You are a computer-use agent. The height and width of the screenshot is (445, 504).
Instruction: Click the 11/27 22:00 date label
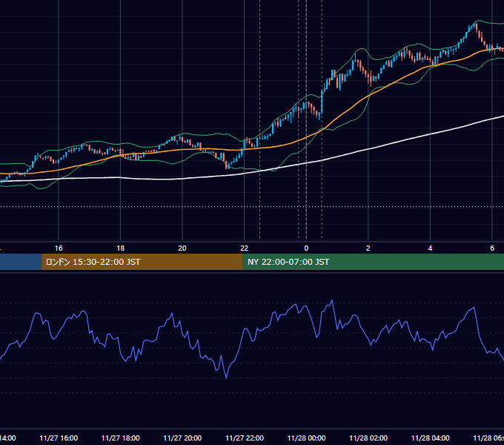tap(245, 438)
